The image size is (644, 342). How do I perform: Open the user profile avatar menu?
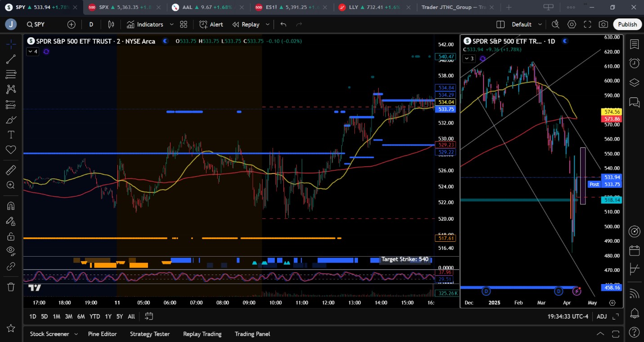(11, 24)
